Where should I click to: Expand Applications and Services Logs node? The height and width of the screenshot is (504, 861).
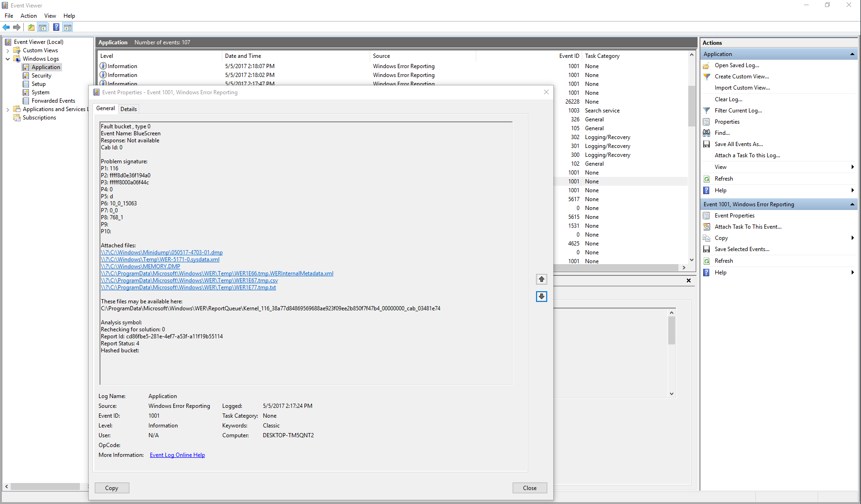point(7,109)
